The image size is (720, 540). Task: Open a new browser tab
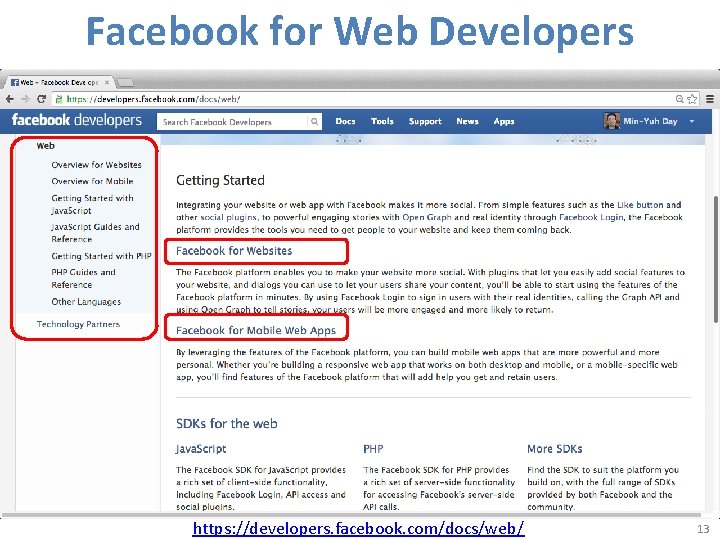click(125, 83)
